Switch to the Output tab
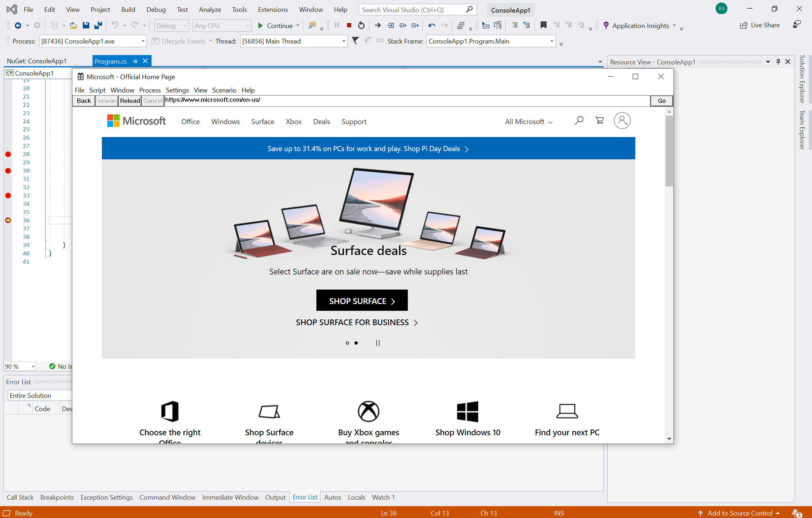 [x=275, y=497]
